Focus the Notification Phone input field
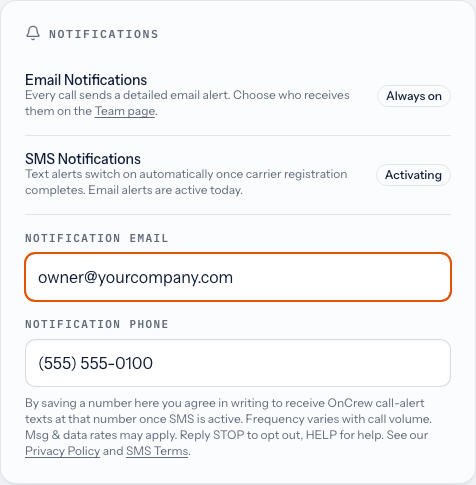The height and width of the screenshot is (485, 476). tap(238, 363)
